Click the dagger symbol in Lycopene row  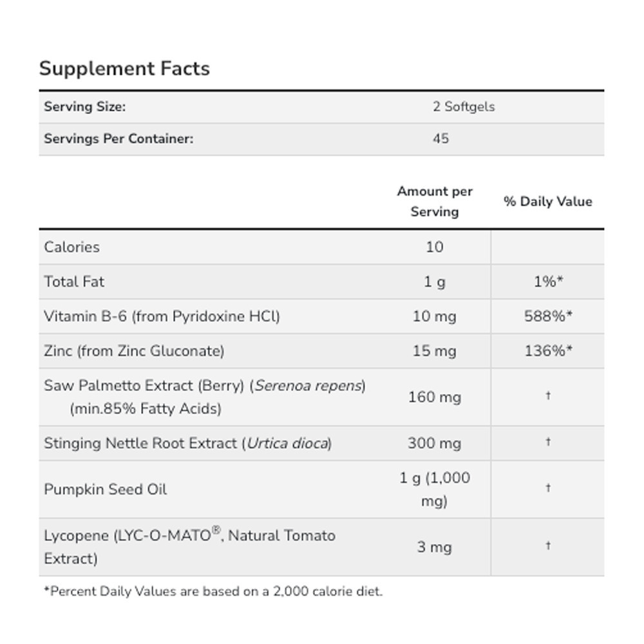548,546
